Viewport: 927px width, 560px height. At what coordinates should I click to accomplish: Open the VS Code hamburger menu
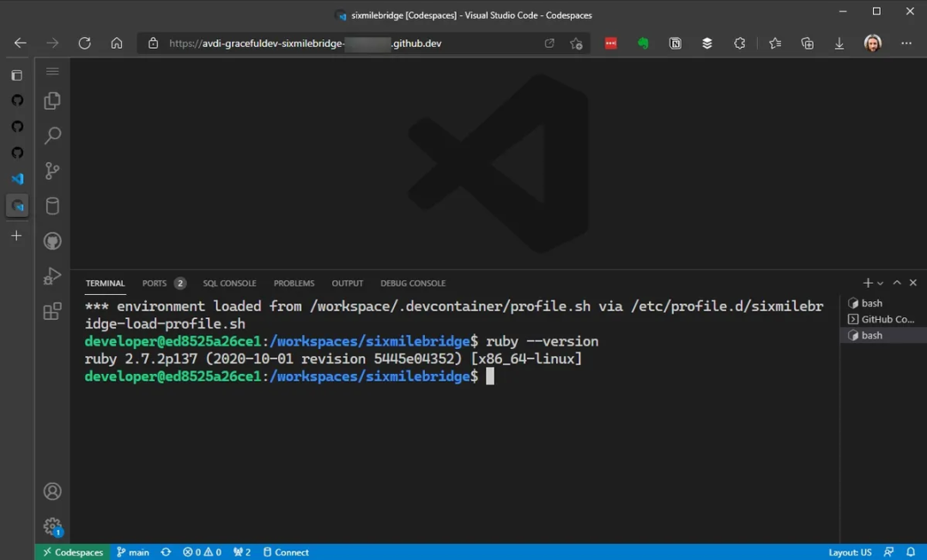tap(52, 71)
